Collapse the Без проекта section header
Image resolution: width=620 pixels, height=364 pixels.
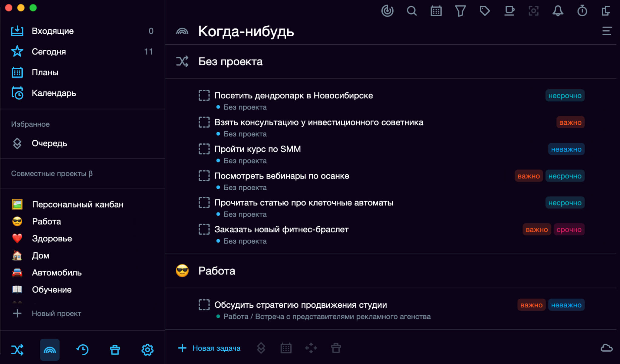coord(230,61)
